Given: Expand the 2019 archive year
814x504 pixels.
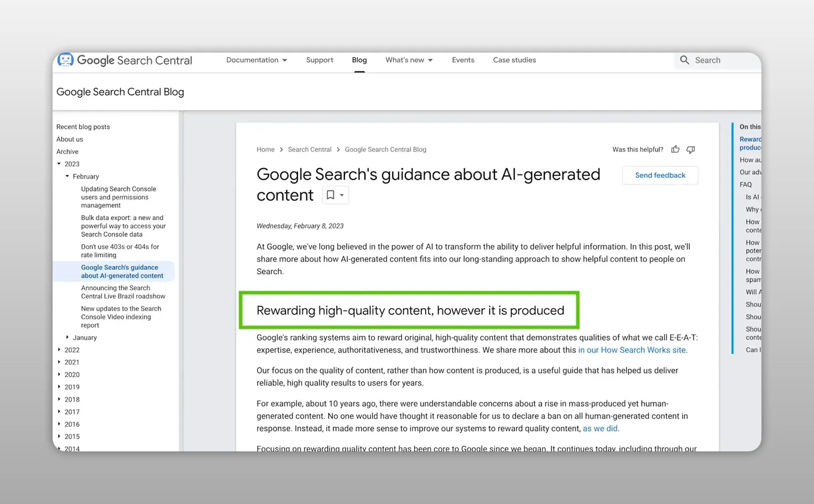Looking at the screenshot, I should click(59, 387).
